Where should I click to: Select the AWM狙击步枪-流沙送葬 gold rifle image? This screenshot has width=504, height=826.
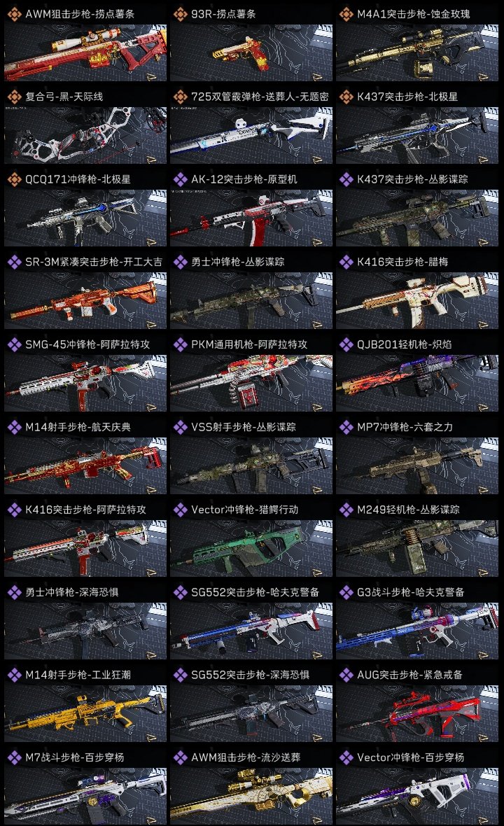tap(251, 796)
